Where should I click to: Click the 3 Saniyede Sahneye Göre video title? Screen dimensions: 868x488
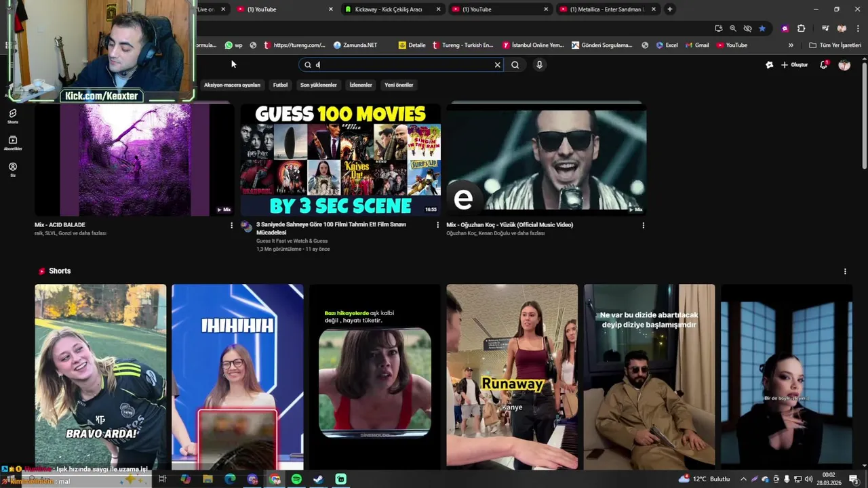331,228
